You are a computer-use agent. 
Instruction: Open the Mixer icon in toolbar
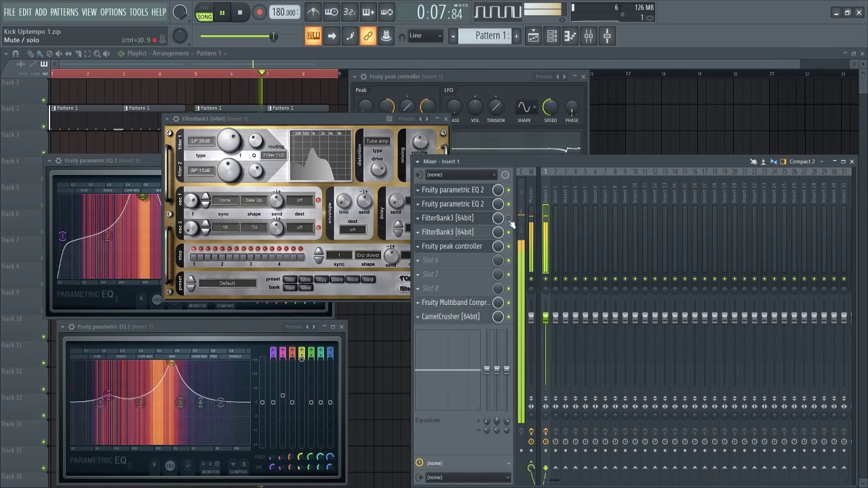(x=589, y=36)
